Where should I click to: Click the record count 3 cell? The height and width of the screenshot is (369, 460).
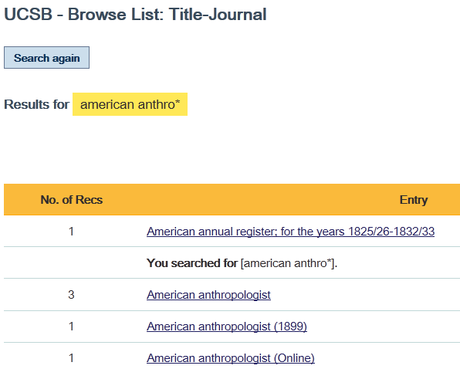71,295
